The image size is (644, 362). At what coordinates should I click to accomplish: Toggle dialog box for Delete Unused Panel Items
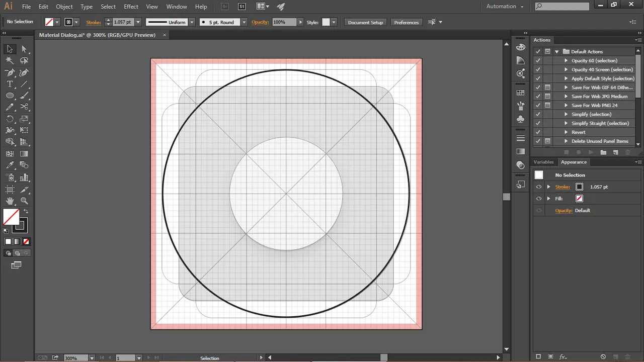pyautogui.click(x=547, y=141)
